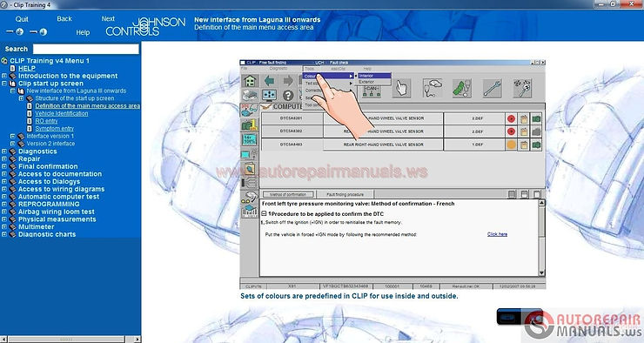This screenshot has width=644, height=343.
Task: Click the procedure pane scroll up arrow
Action: pyautogui.click(x=541, y=203)
